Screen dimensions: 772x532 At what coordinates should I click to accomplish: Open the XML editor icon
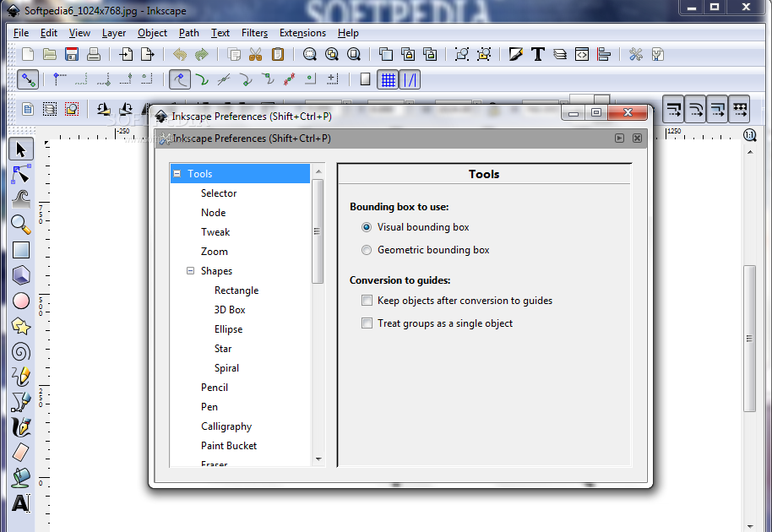point(581,54)
